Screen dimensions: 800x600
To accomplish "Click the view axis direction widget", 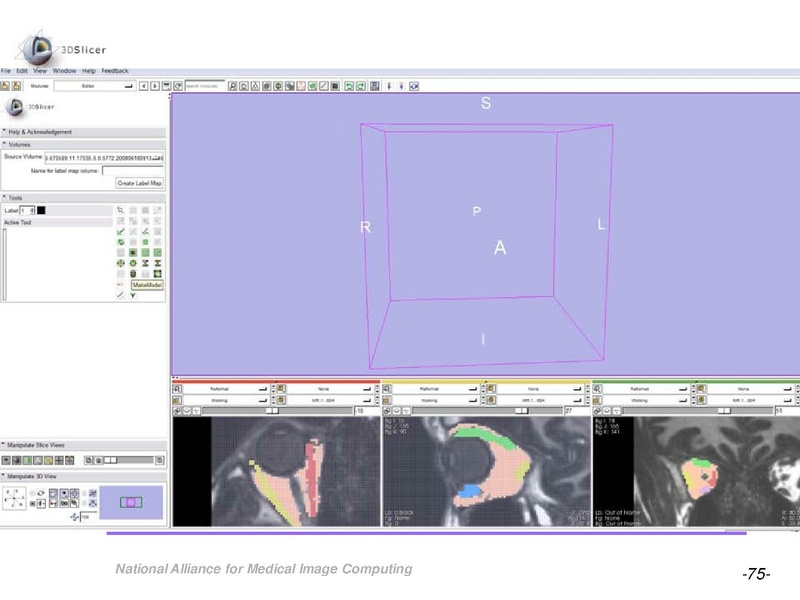I will click(14, 498).
